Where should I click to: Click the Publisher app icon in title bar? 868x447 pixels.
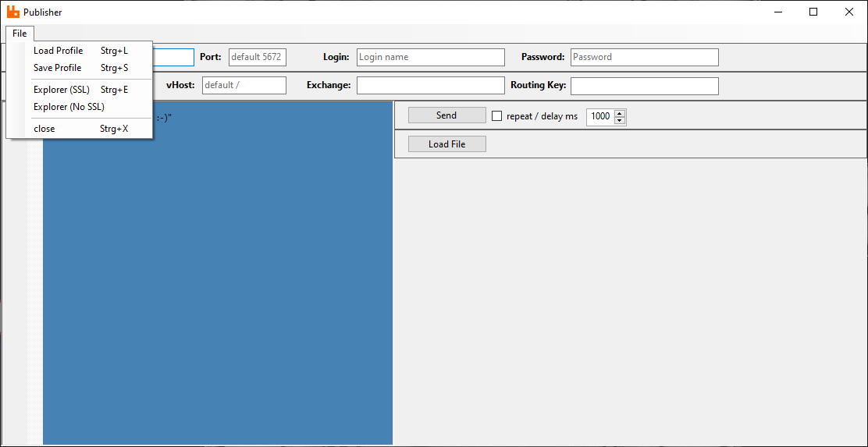coord(12,12)
